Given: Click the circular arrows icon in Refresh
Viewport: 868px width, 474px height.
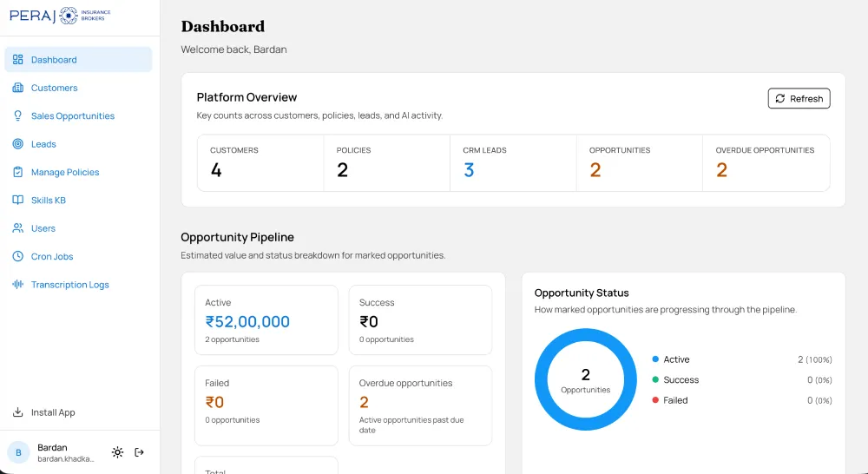Looking at the screenshot, I should pyautogui.click(x=780, y=99).
